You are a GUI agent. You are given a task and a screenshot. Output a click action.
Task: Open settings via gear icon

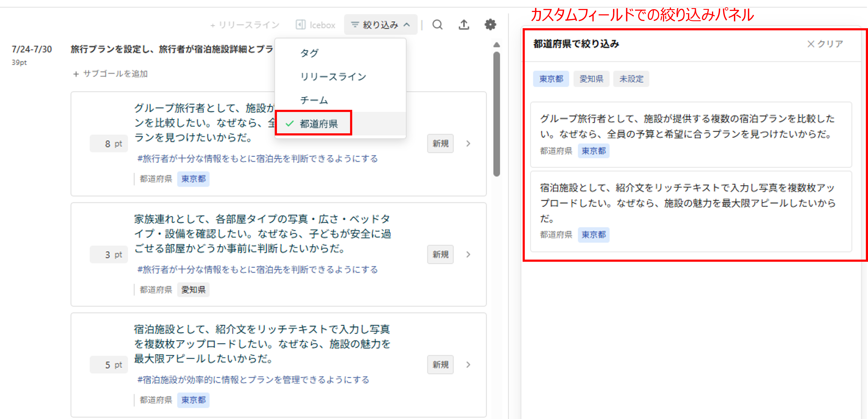(490, 25)
